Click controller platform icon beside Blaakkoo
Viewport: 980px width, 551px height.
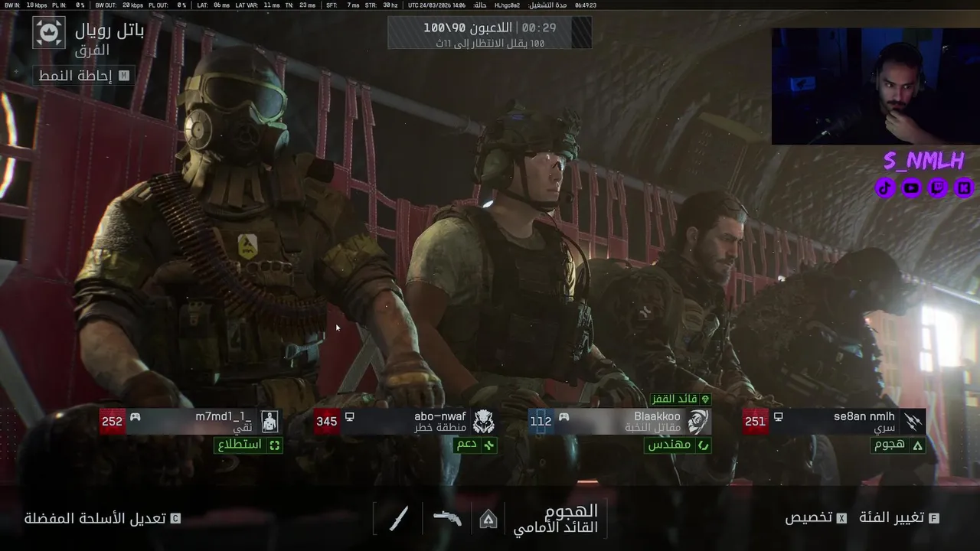coord(563,417)
